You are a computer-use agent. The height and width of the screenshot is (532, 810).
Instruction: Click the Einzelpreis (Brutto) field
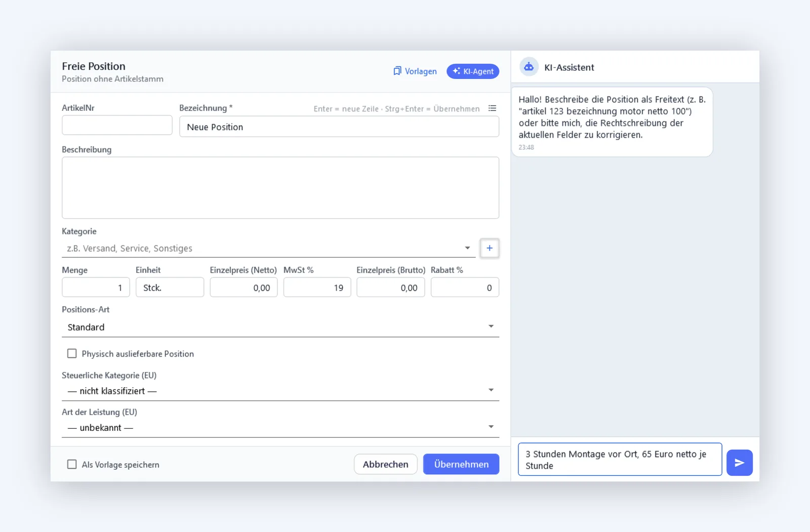(x=391, y=288)
